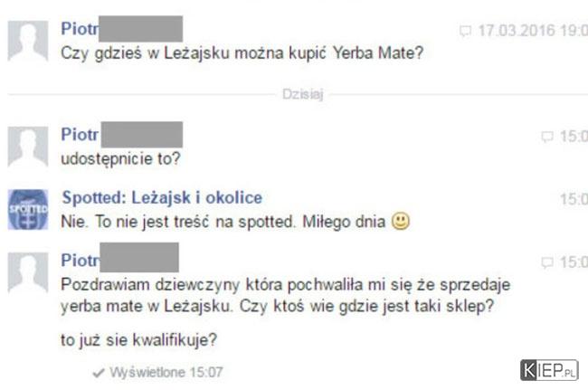The image size is (588, 390).
Task: Click the timestamp on the Spotted reply
Action: tap(574, 199)
